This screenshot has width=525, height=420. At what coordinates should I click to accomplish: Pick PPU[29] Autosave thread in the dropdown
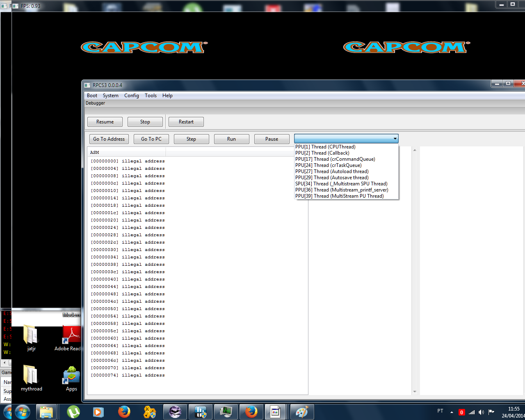[332, 178]
